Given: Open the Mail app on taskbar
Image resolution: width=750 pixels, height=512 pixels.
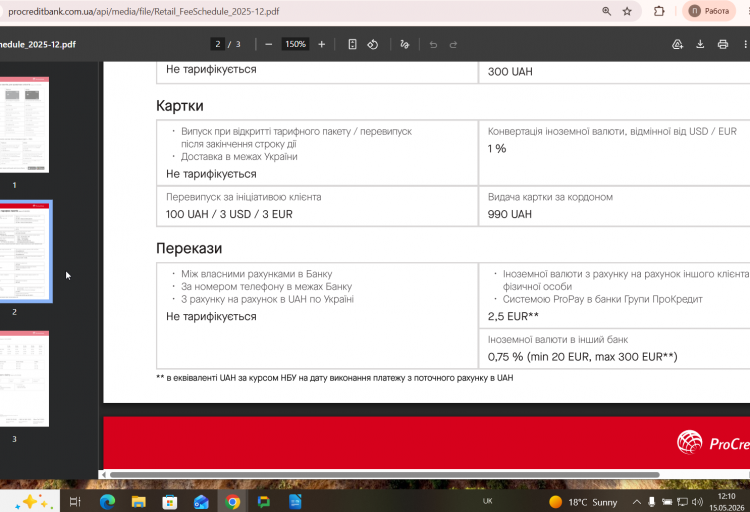Looking at the screenshot, I should (201, 502).
